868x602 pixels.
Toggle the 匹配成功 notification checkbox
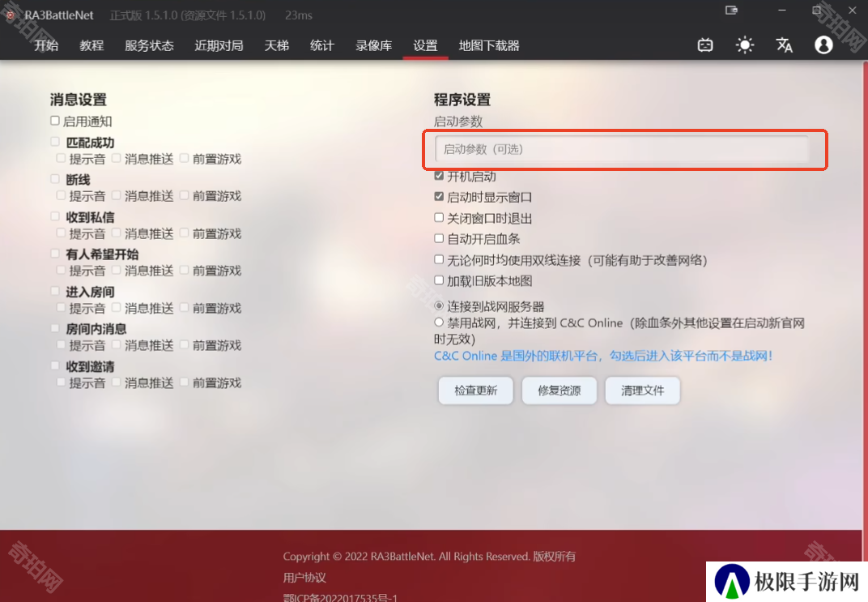(x=55, y=142)
